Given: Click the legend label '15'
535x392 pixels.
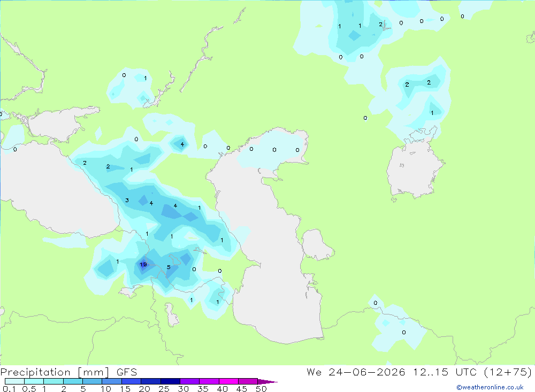Looking at the screenshot, I should pos(125,389).
